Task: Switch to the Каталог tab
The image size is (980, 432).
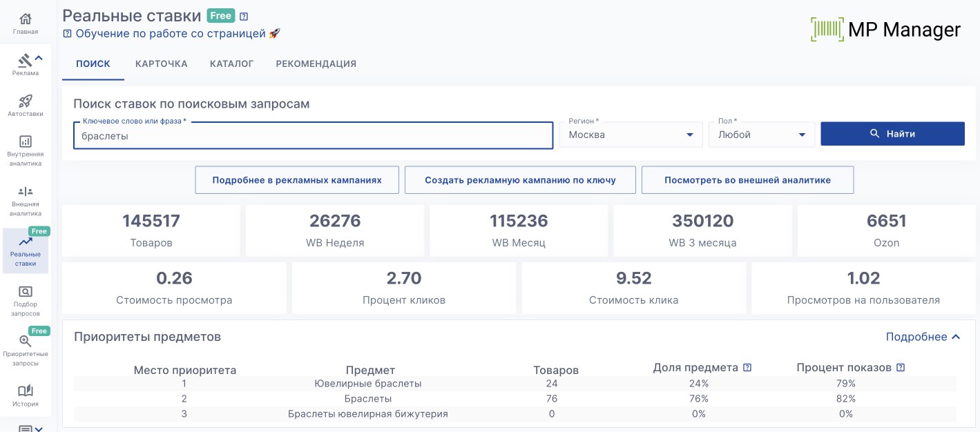Action: point(232,63)
